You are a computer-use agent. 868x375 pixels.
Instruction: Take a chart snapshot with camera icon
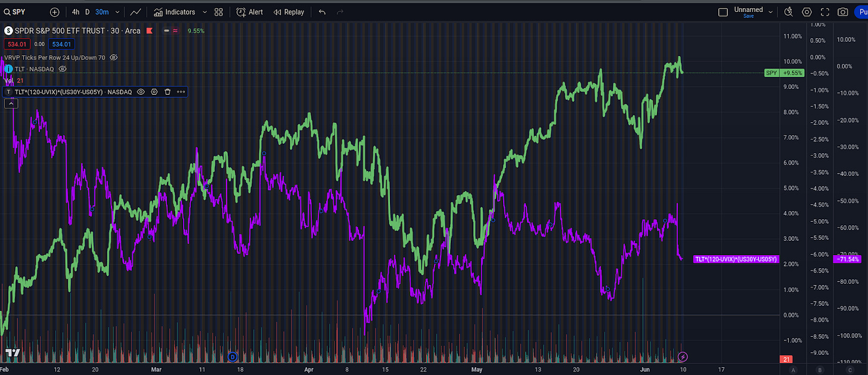pos(843,12)
